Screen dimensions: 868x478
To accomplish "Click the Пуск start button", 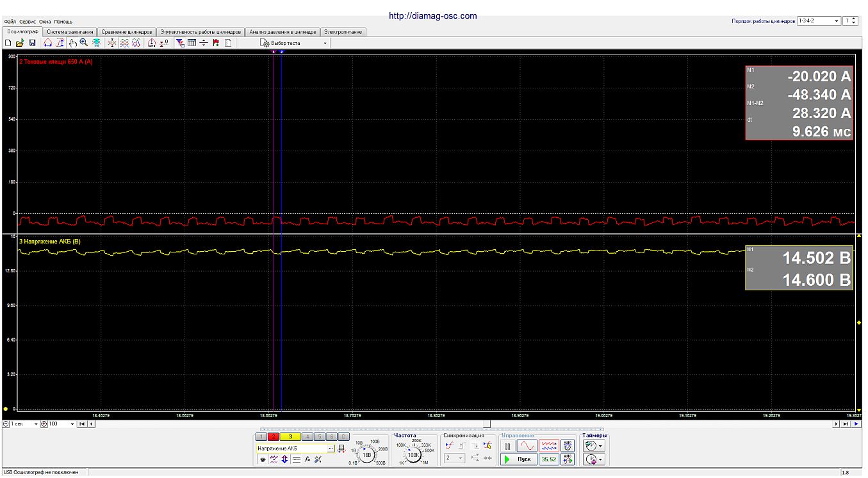I will coord(519,459).
